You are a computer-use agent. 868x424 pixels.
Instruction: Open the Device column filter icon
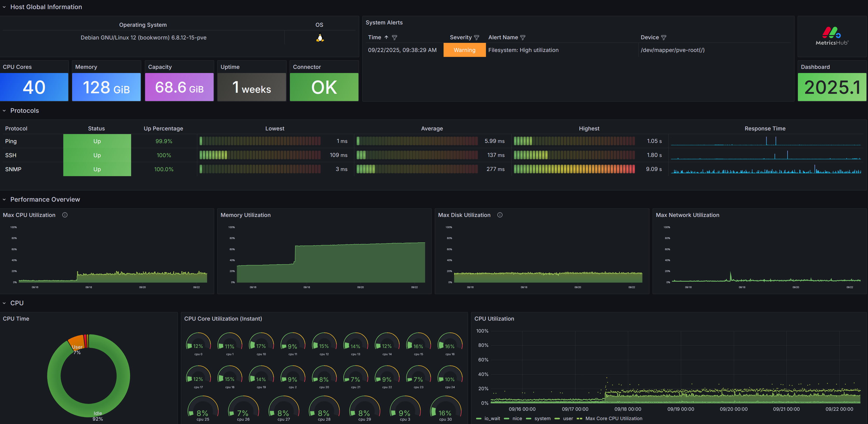click(x=663, y=37)
